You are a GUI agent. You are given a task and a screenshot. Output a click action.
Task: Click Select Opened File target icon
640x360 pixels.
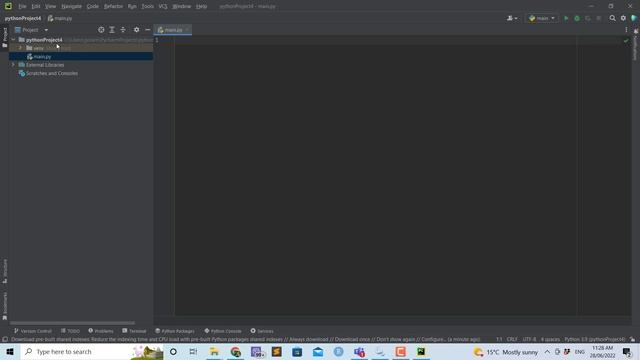coord(101,30)
